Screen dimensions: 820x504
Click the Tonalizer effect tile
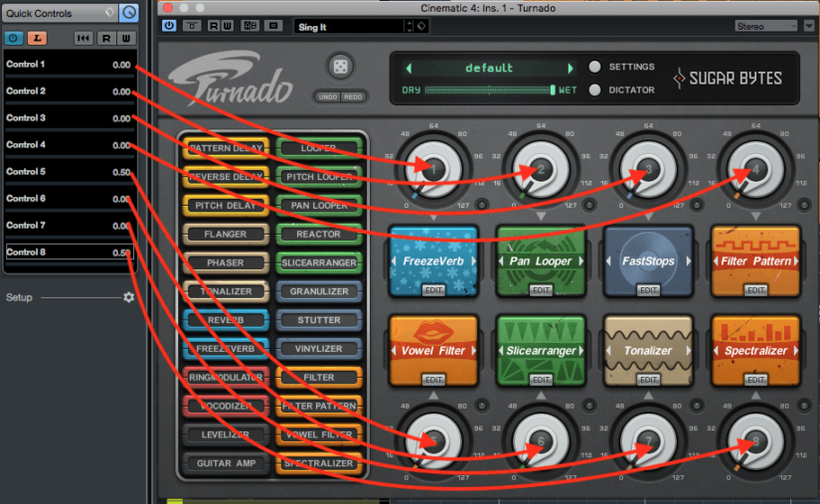coord(648,350)
